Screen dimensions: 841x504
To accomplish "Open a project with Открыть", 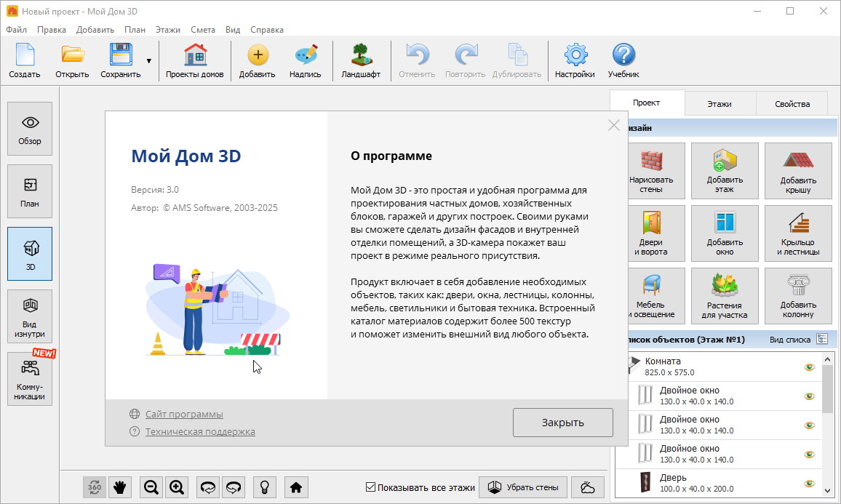I will click(x=72, y=61).
